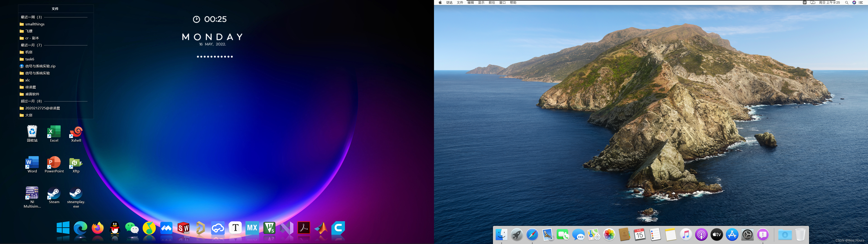Viewport: 868px width, 244px height.
Task: Open Microsoft Edge from the dock
Action: click(80, 228)
